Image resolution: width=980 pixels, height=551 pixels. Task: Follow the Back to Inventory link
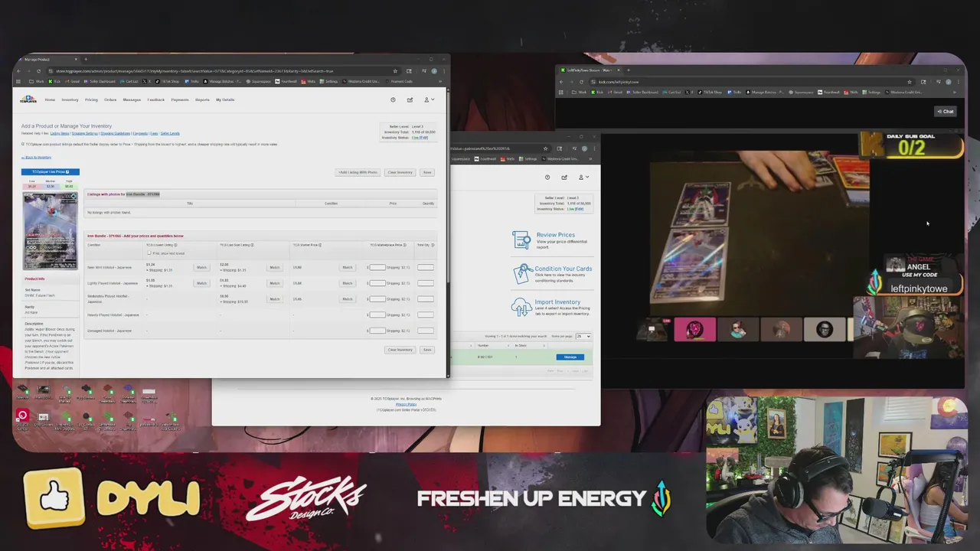pos(37,158)
